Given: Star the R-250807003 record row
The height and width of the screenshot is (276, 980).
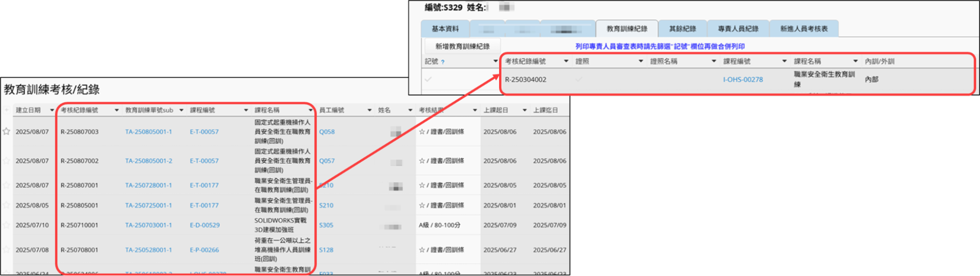Looking at the screenshot, I should [x=6, y=131].
